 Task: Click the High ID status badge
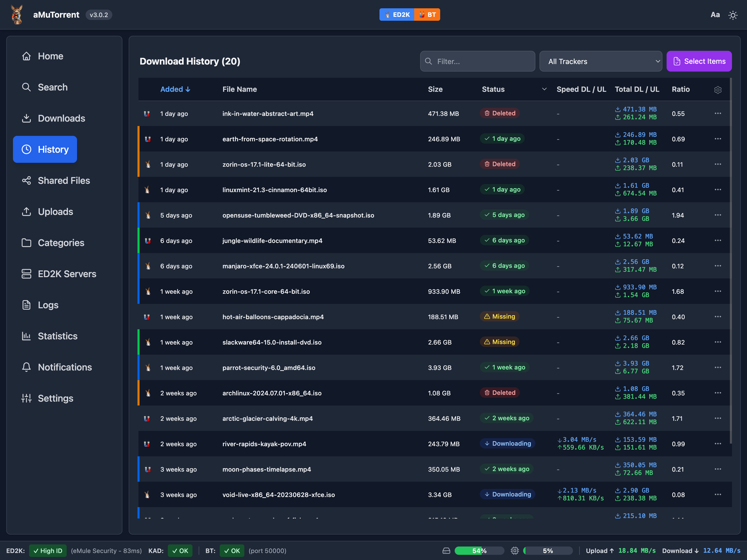48,551
